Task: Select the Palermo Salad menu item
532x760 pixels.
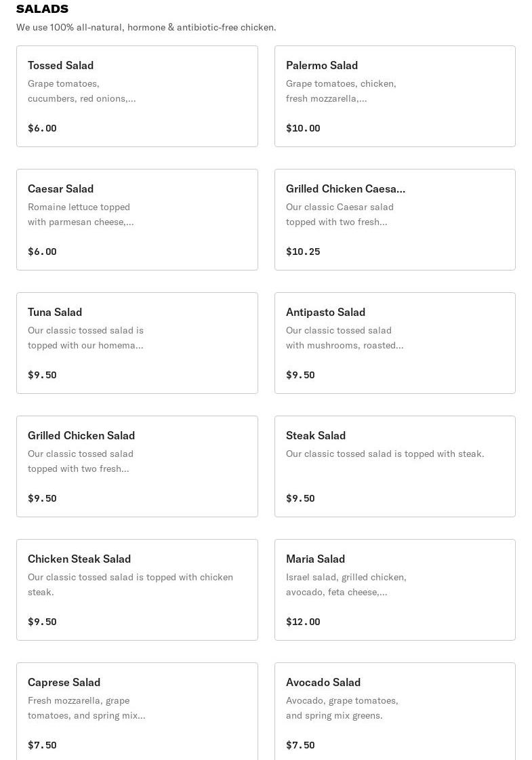Action: point(394,96)
